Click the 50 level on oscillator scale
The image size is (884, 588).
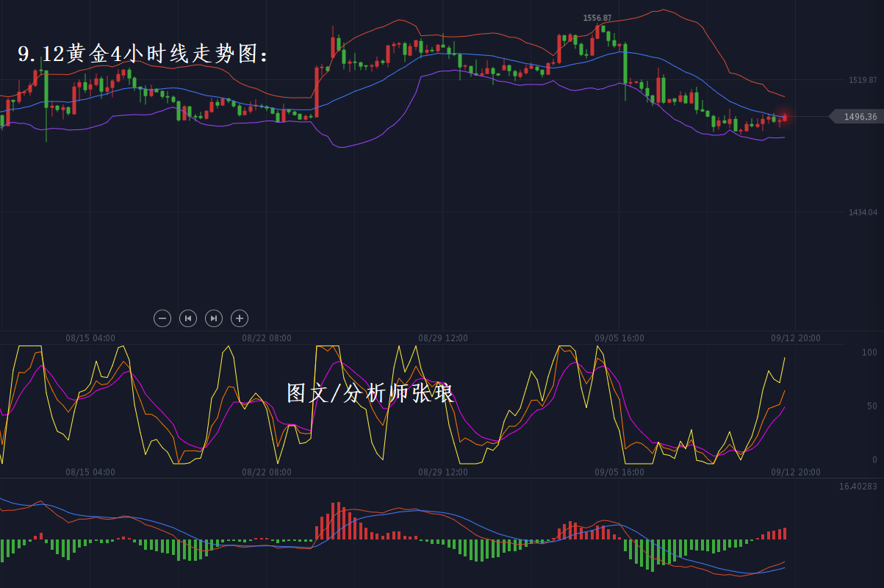(872, 406)
